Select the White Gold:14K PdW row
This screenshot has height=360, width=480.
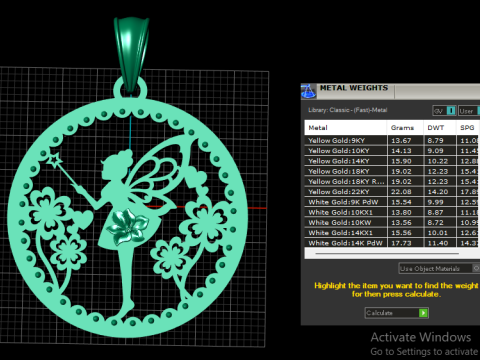pyautogui.click(x=392, y=243)
